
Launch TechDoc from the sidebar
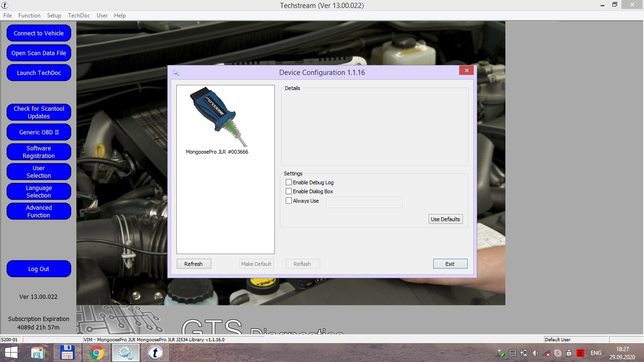click(x=39, y=73)
